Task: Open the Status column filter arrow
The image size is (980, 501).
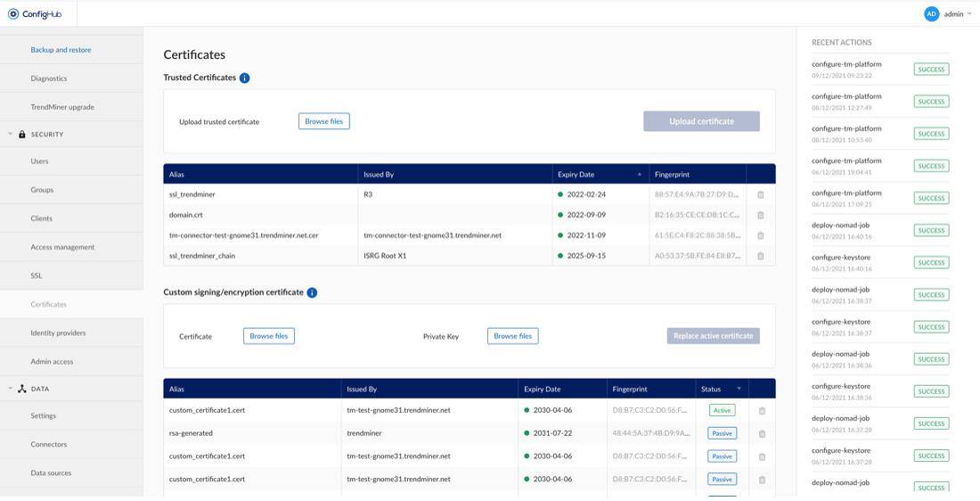Action: [x=739, y=389]
